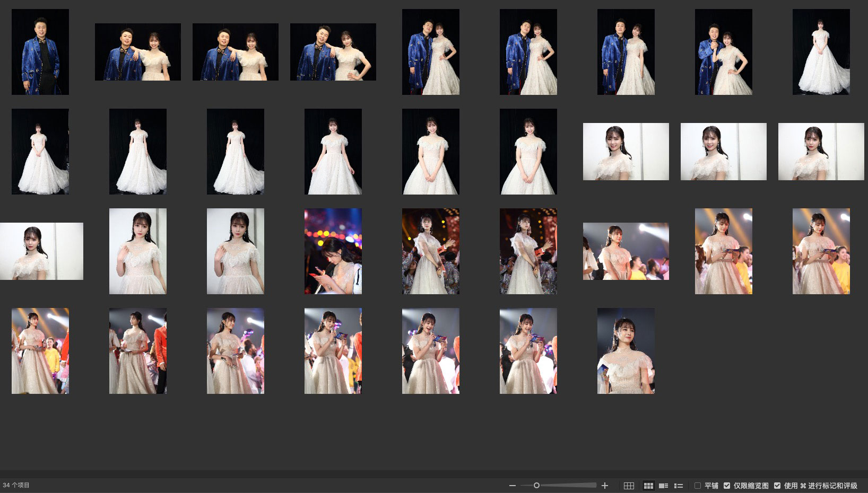Screen dimensions: 868x493
Task: Click the plus icon to enlarge thumbnails
Action: [x=604, y=486]
